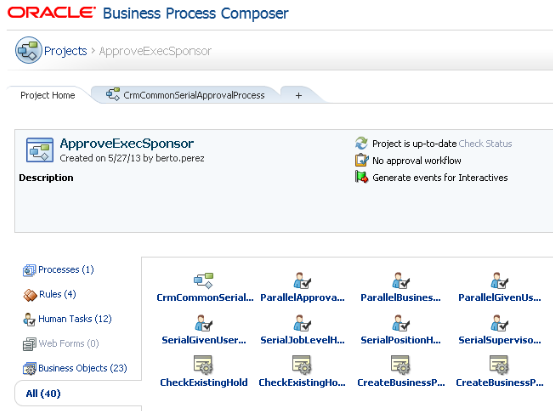The height and width of the screenshot is (413, 555).
Task: Click No approval workflow text
Action: [417, 161]
